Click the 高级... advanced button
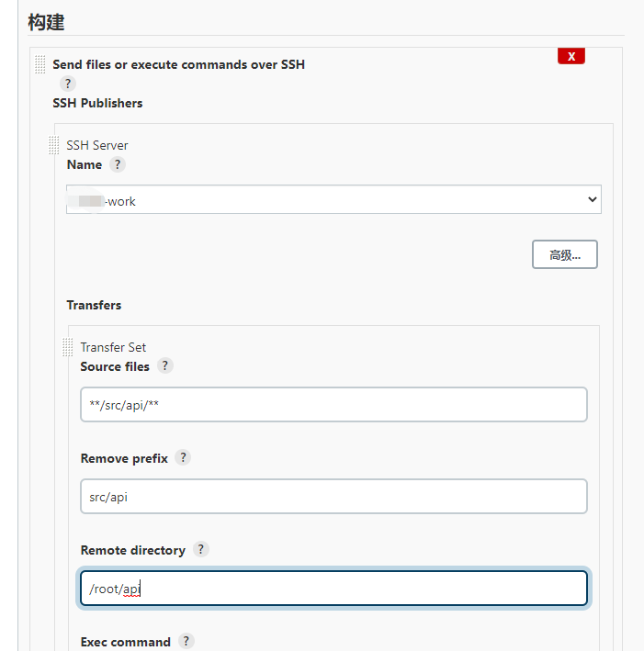Screen dimensions: 644x651 [x=564, y=254]
